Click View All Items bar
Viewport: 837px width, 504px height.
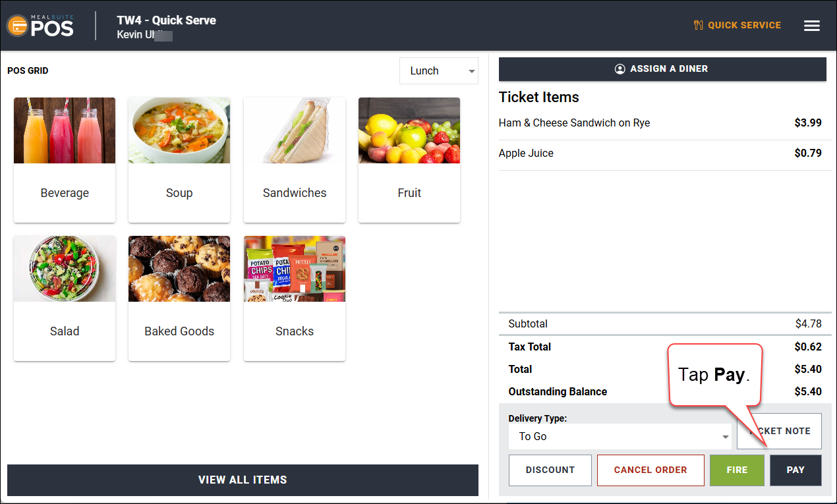click(243, 480)
